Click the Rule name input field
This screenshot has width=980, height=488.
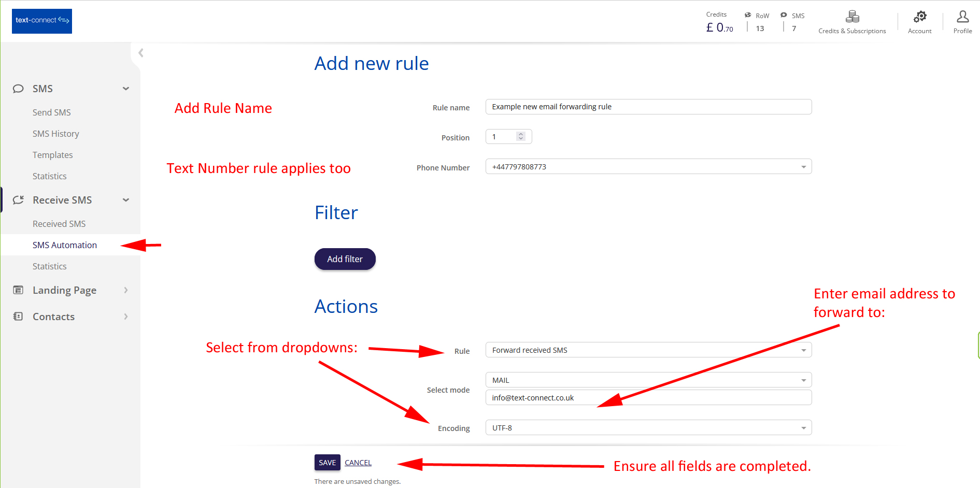pyautogui.click(x=648, y=106)
